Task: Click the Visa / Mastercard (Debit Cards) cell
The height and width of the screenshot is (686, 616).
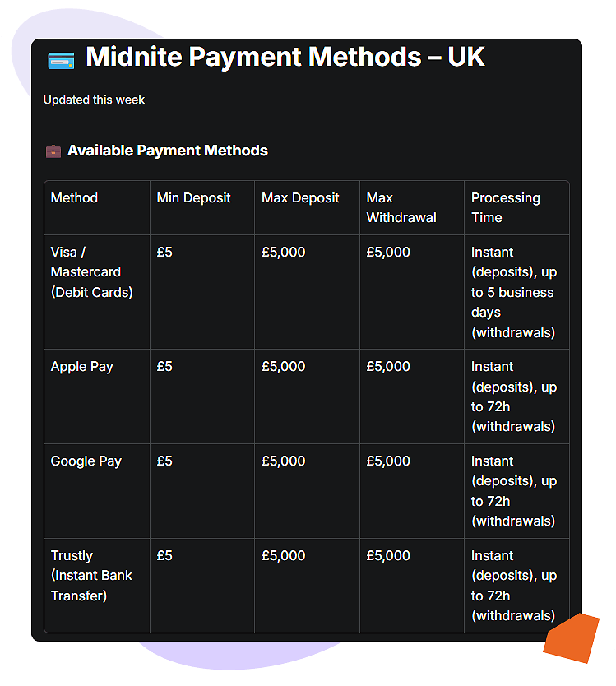Action: [x=91, y=272]
